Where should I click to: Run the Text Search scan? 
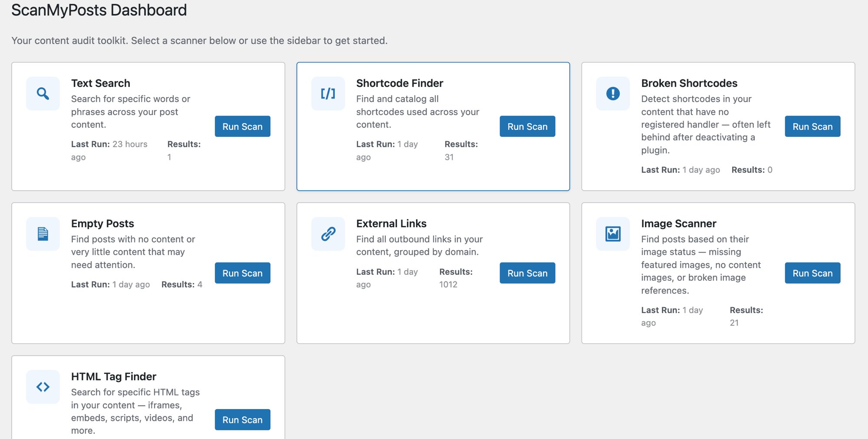click(x=242, y=126)
